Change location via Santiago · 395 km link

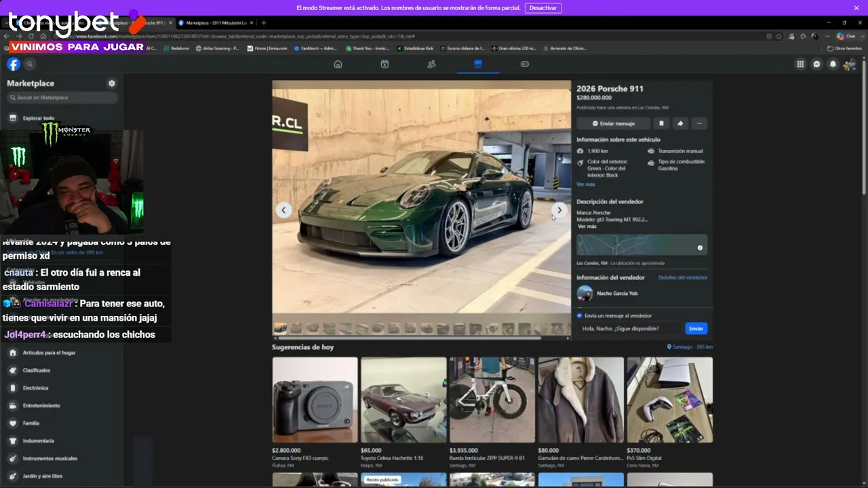[690, 347]
